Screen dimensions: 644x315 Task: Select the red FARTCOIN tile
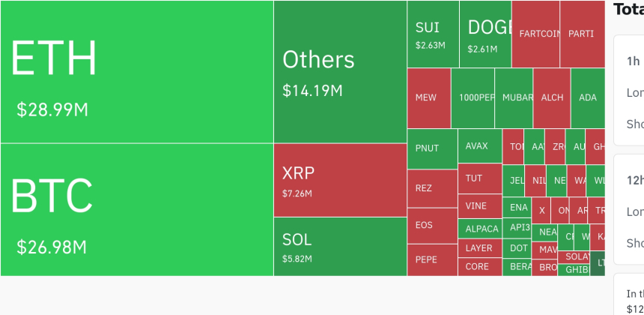click(535, 34)
